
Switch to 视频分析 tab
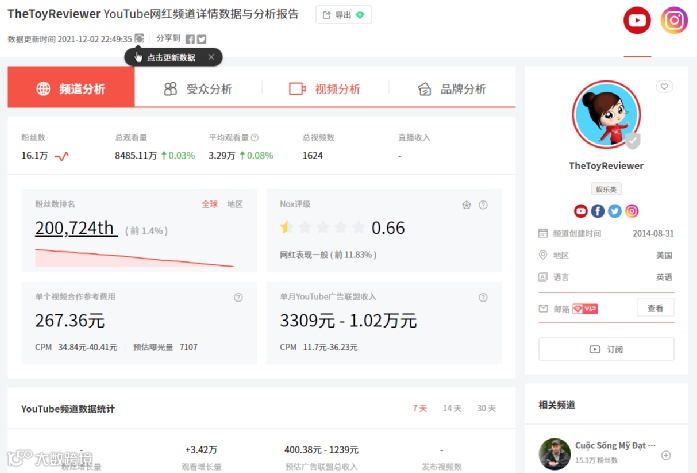click(x=324, y=89)
